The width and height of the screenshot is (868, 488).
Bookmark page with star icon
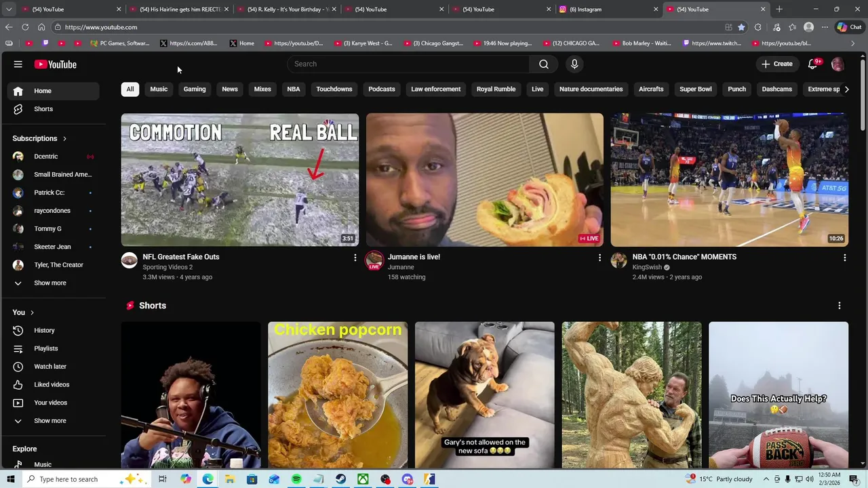(741, 27)
